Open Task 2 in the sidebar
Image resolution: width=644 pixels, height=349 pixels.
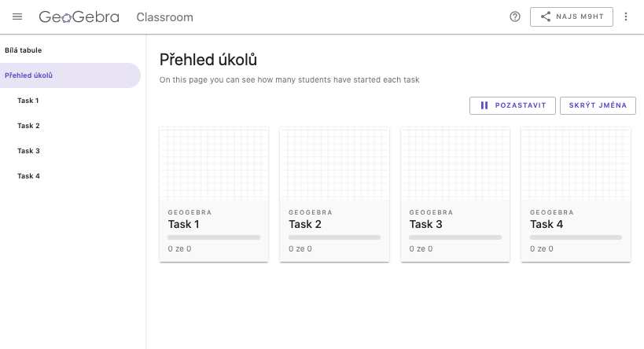(x=70, y=126)
